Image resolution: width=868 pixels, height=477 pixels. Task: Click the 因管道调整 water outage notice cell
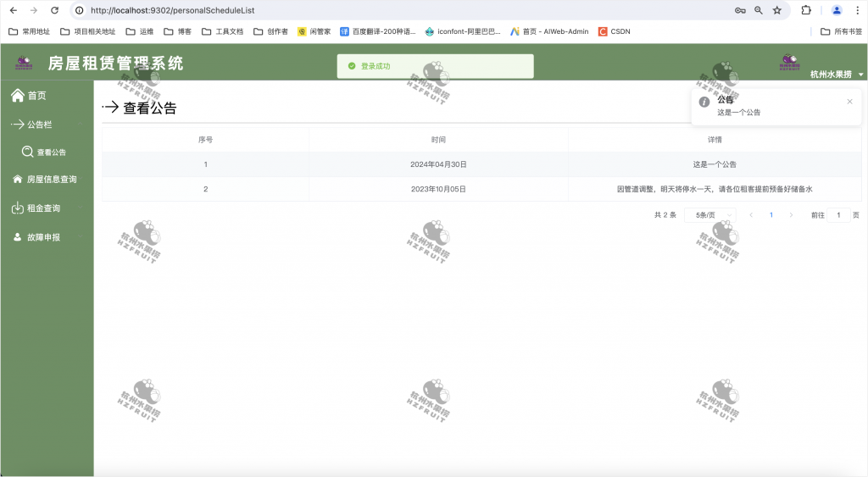point(715,189)
